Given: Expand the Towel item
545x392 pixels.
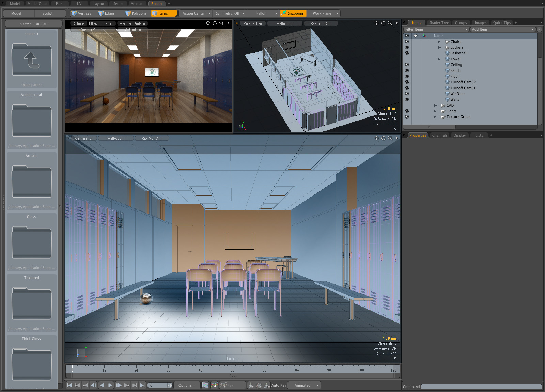Looking at the screenshot, I should tap(439, 59).
